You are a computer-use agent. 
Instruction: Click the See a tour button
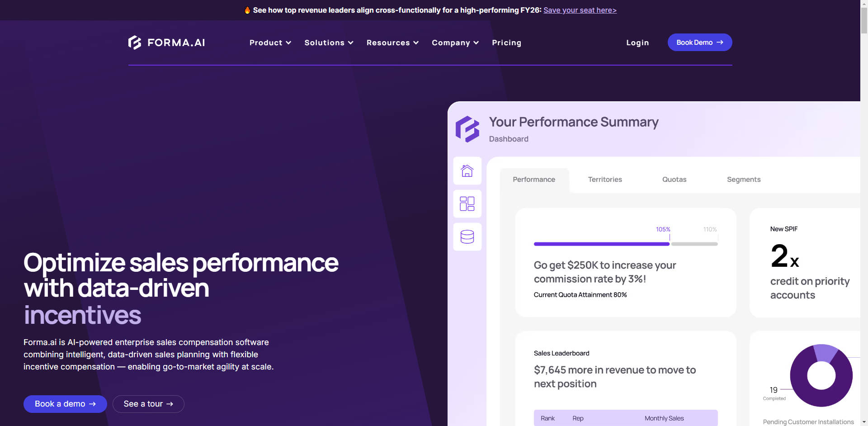[x=148, y=404]
